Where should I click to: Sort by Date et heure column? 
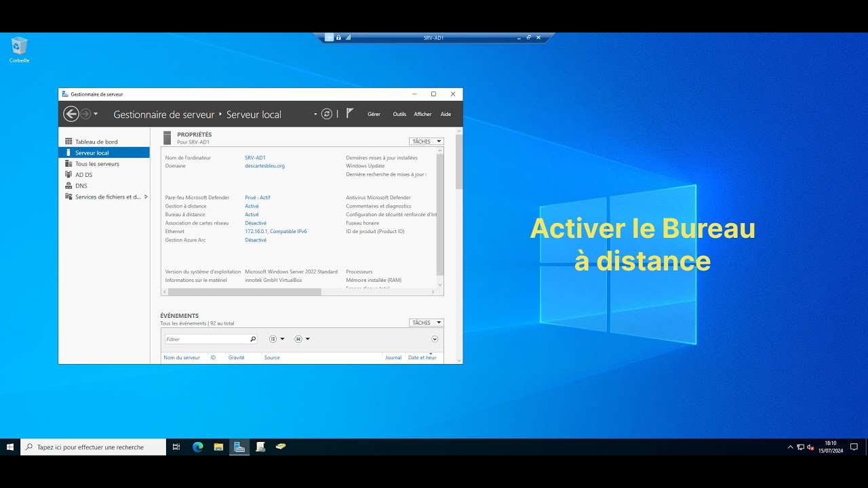point(422,357)
